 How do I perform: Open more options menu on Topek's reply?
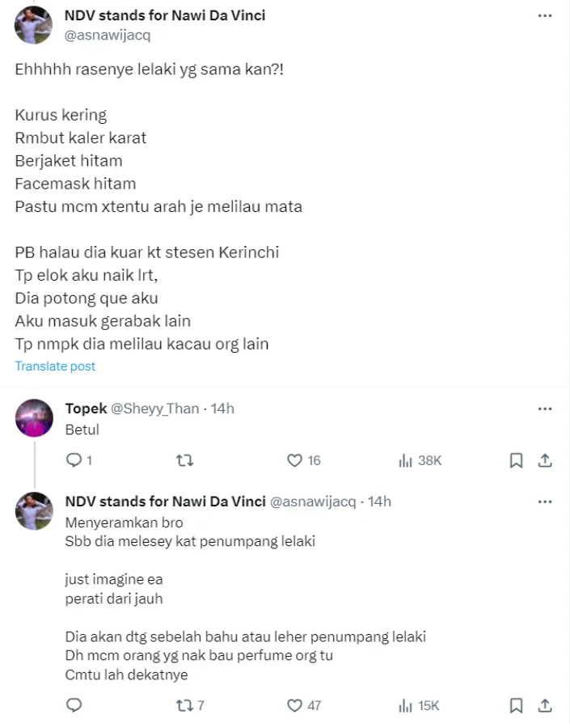[545, 408]
